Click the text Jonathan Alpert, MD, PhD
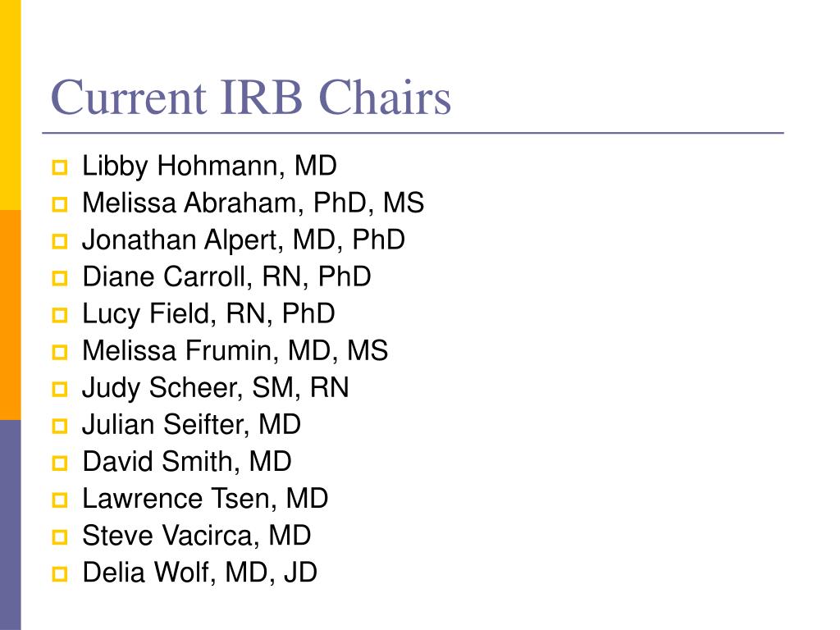 click(244, 240)
